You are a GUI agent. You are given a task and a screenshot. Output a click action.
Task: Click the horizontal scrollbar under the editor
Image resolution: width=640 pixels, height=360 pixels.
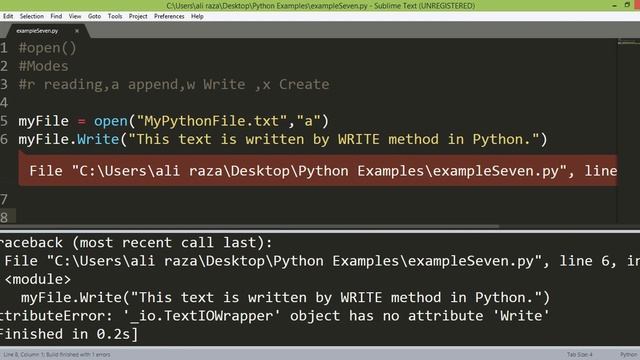249,226
